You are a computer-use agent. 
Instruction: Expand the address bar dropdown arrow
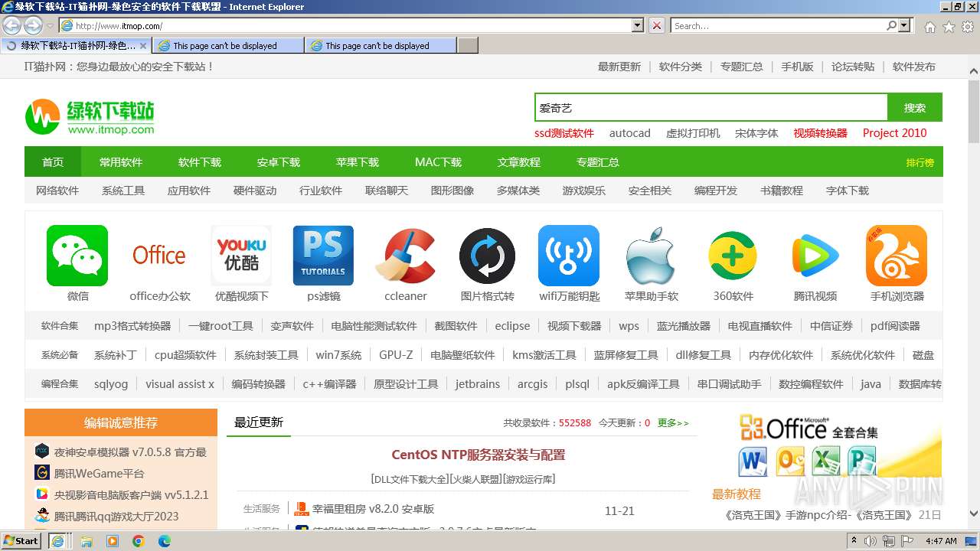tap(638, 26)
